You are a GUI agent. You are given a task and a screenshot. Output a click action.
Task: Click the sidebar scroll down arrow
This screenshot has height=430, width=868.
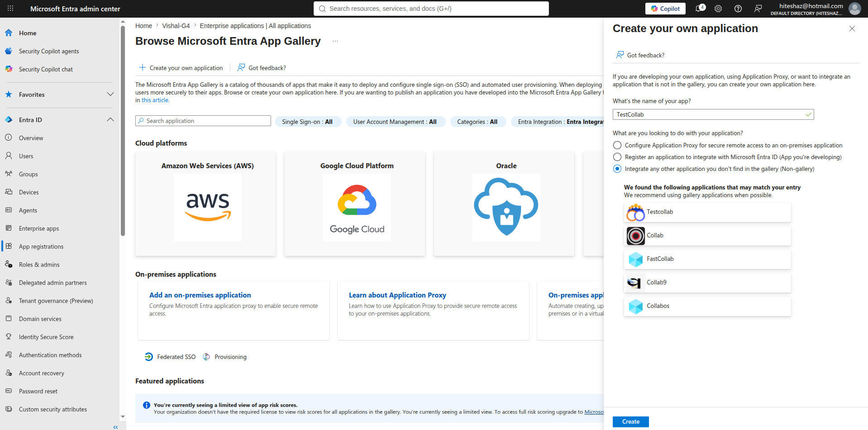coord(123,417)
